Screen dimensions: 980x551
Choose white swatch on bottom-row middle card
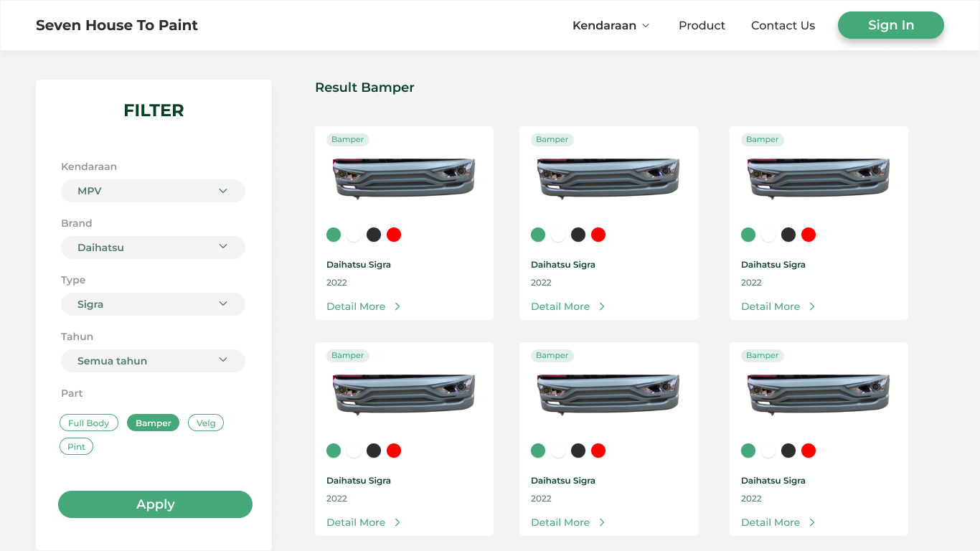pos(558,451)
